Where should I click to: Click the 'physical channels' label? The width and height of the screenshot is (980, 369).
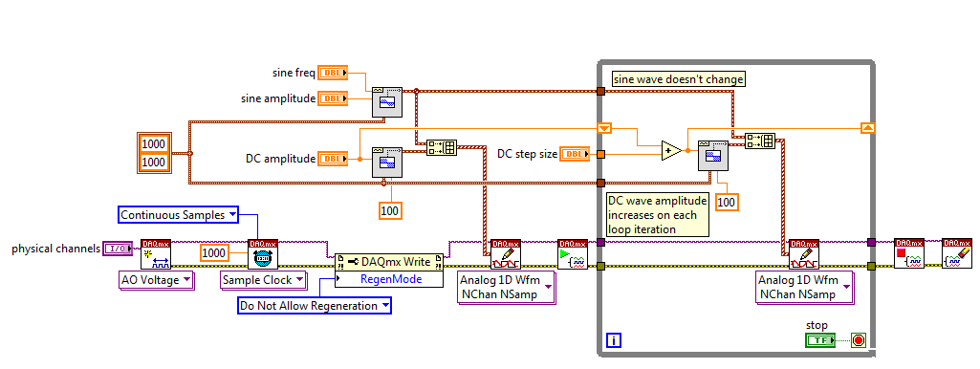click(x=55, y=249)
